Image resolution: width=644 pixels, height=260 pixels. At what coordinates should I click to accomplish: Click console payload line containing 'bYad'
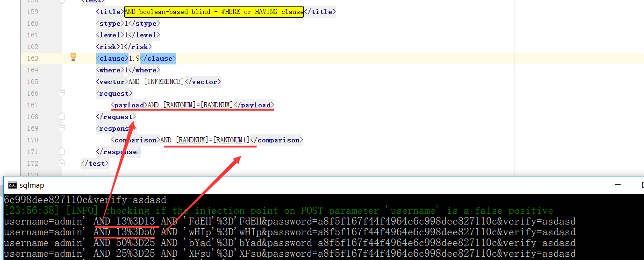click(290, 243)
